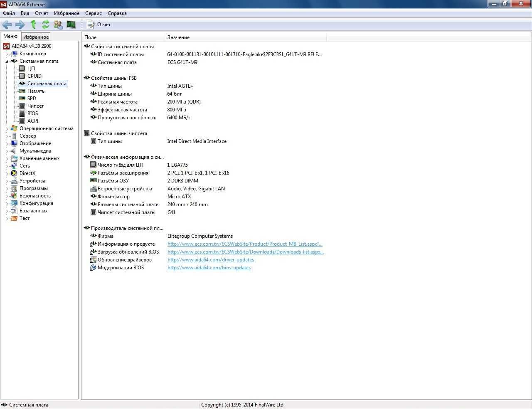Expand the DirectX node
Viewport: 532px width, 409px height.
tap(7, 174)
